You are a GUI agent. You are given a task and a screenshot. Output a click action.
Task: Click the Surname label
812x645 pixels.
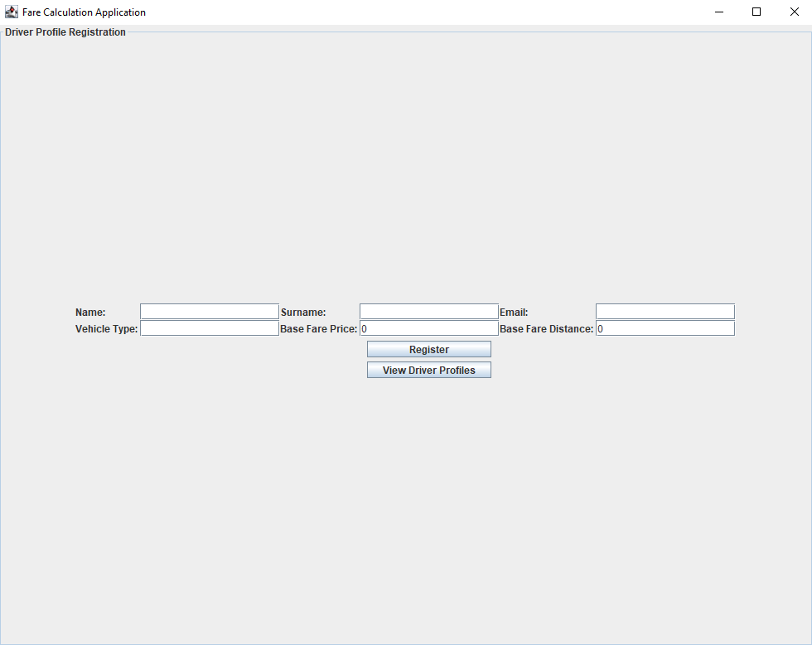303,312
